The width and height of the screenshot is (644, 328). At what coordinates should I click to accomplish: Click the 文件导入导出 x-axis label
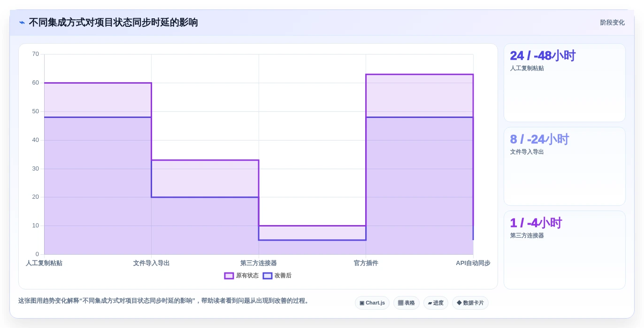pyautogui.click(x=151, y=263)
